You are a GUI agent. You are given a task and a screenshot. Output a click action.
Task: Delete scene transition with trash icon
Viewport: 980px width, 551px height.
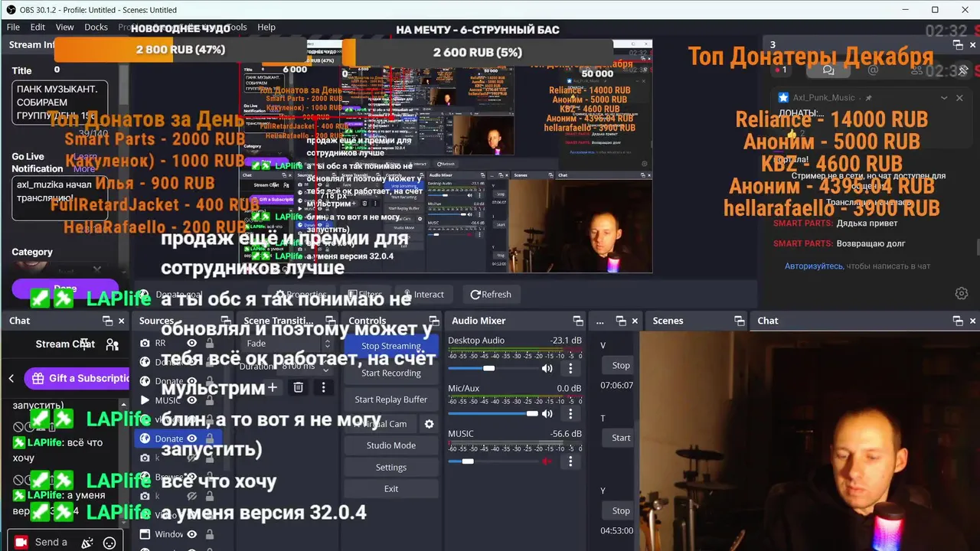[299, 388]
